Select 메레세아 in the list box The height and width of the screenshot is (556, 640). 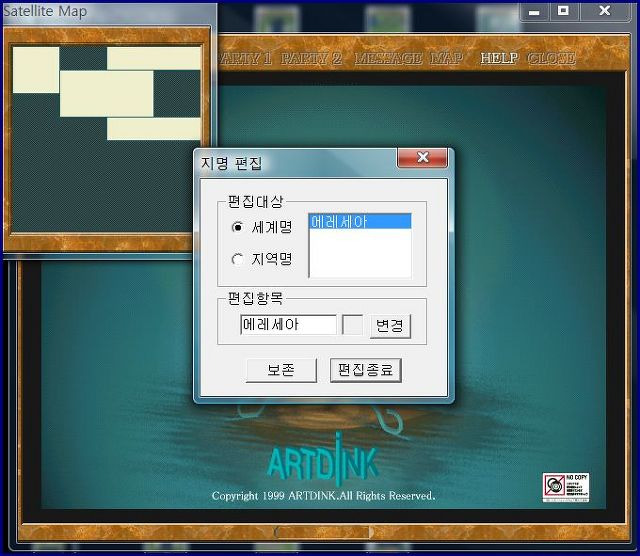360,222
